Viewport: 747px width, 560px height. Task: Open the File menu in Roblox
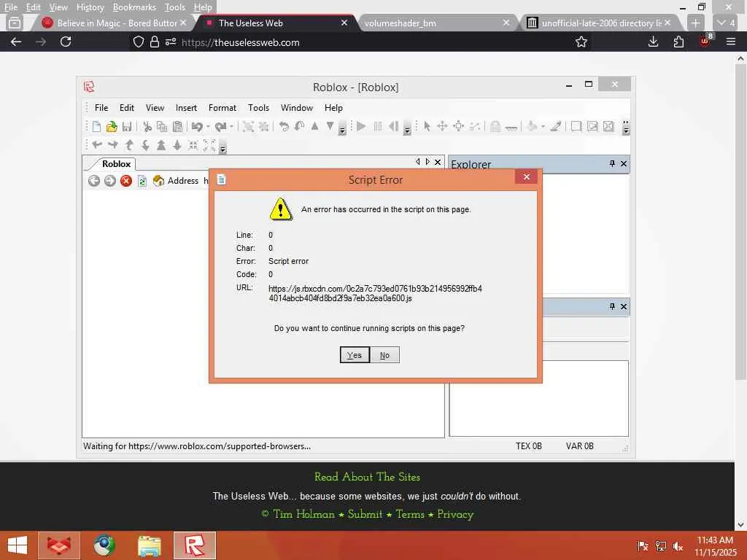tap(101, 108)
